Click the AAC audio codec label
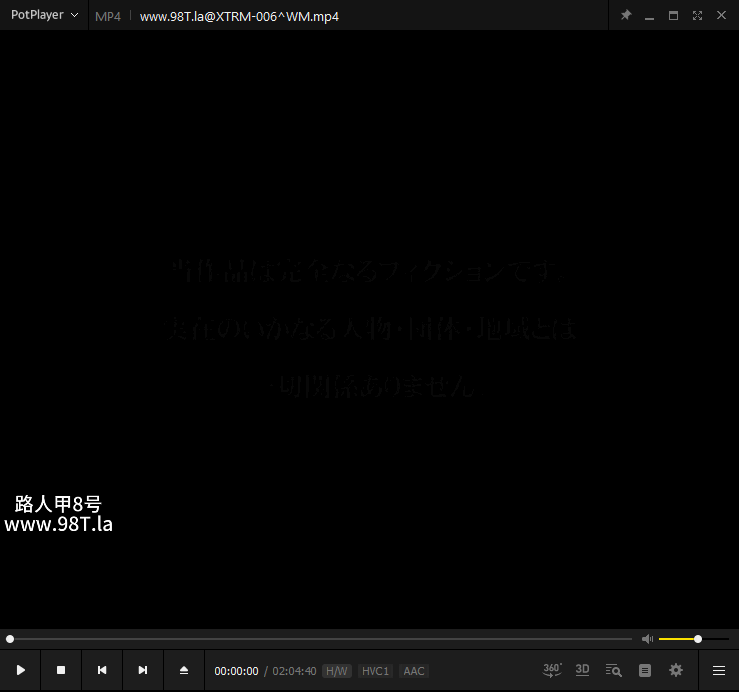 click(413, 671)
